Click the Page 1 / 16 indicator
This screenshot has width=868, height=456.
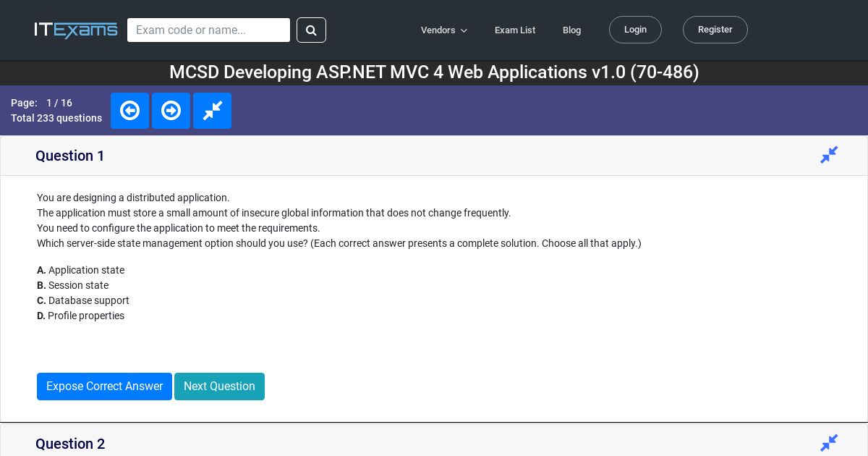click(41, 103)
